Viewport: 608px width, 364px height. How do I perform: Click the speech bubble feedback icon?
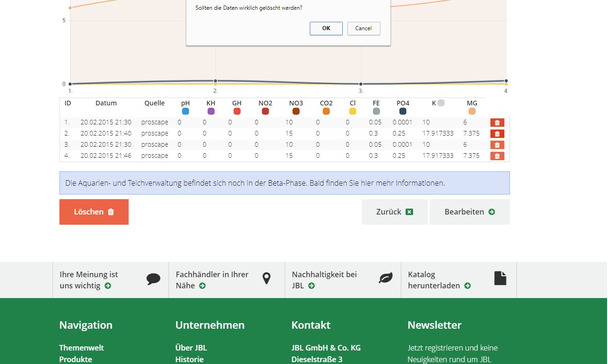(x=154, y=279)
